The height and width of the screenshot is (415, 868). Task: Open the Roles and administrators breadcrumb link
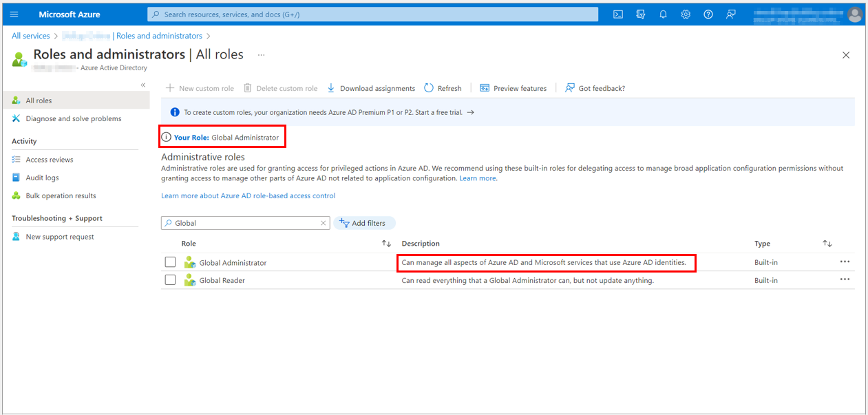159,36
